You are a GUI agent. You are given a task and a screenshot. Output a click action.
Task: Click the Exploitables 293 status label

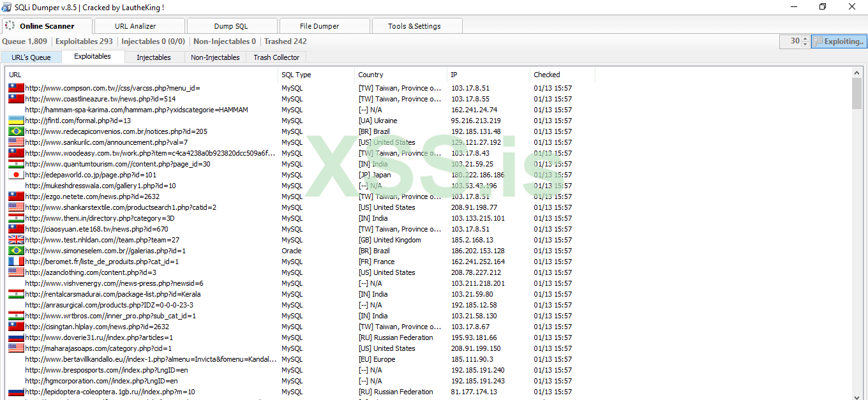[x=84, y=41]
